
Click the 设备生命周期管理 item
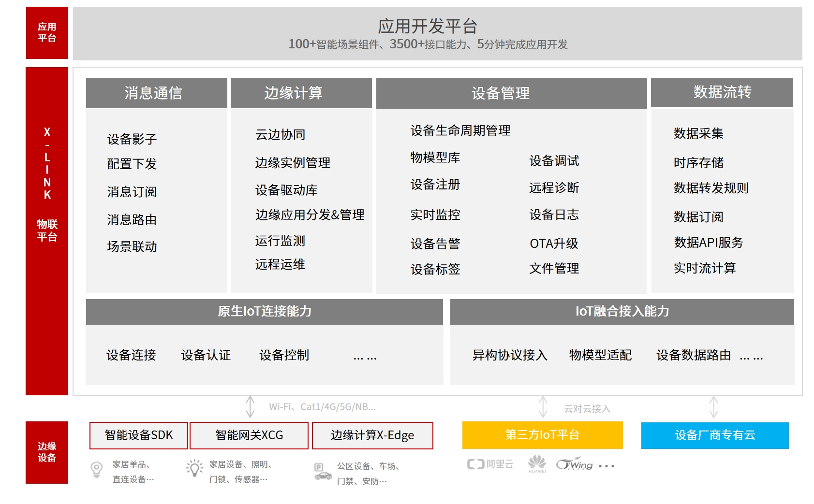click(460, 130)
